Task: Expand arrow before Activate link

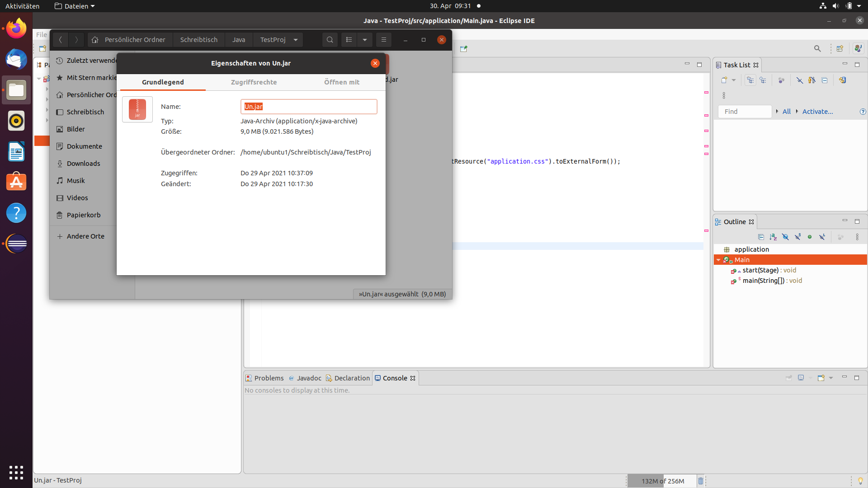Action: point(797,112)
